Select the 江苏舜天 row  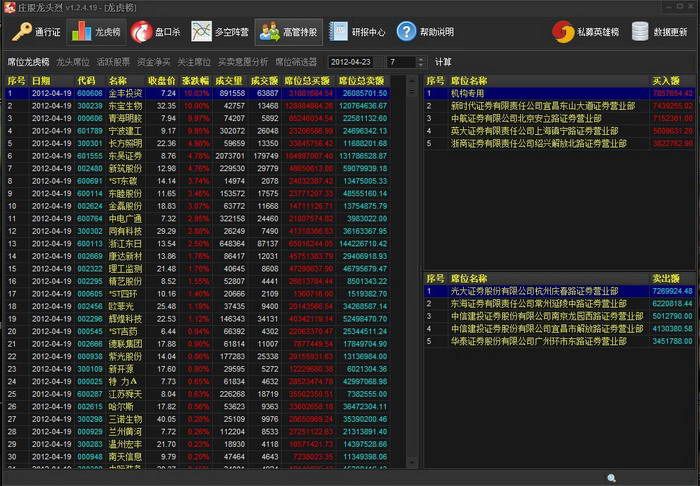(197, 394)
